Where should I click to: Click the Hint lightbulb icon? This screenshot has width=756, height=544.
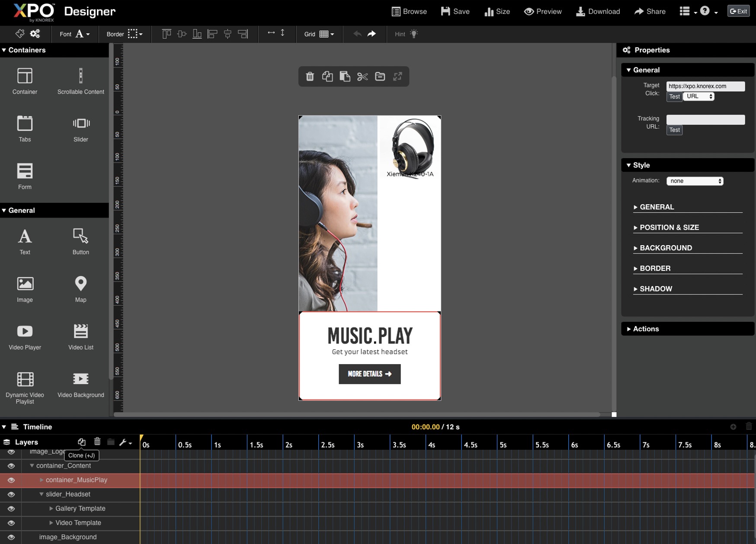tap(414, 34)
